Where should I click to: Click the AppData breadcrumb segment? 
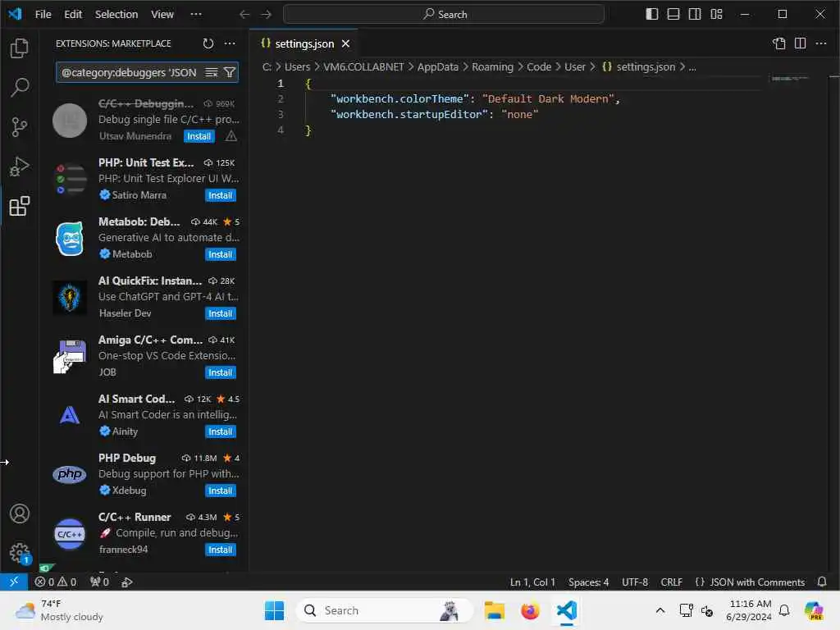pos(438,67)
